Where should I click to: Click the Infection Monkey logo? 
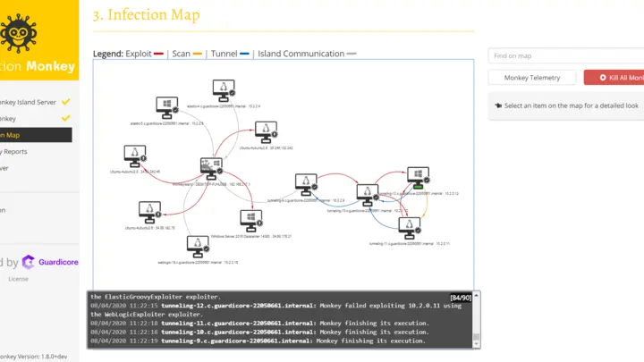pos(18,34)
